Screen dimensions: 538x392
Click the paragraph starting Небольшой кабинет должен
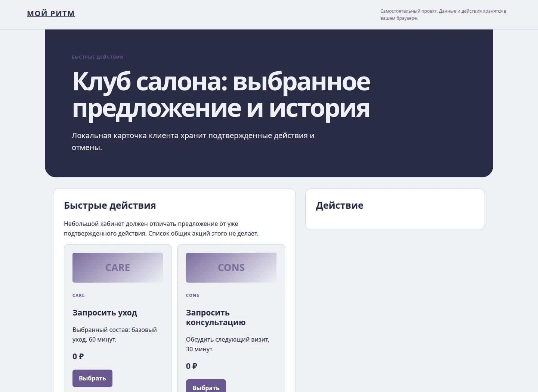161,228
